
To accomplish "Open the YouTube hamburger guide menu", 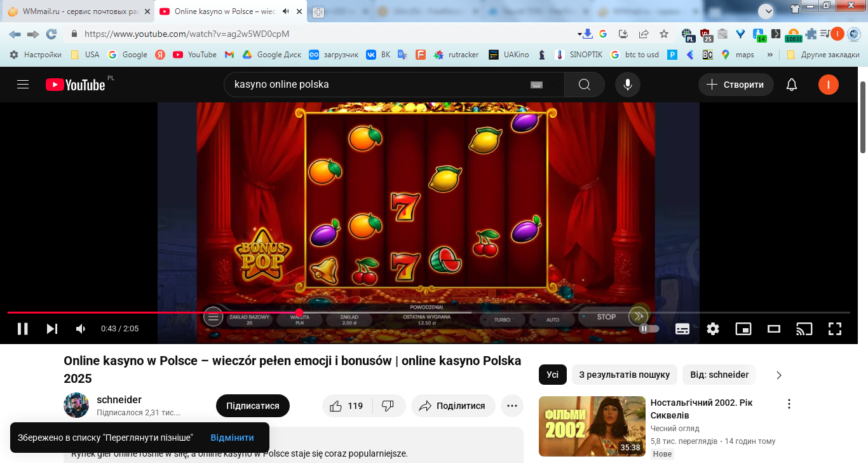I will tap(23, 85).
